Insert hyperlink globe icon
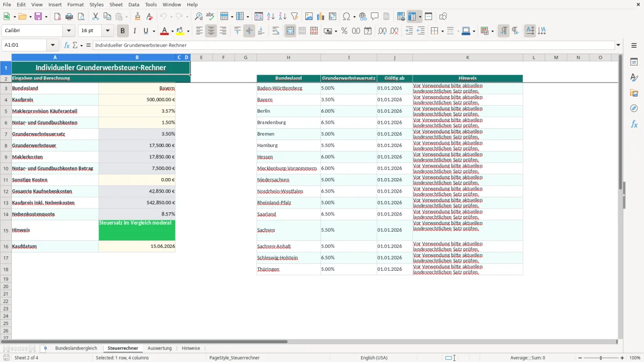Image resolution: width=644 pixels, height=362 pixels. [x=363, y=17]
